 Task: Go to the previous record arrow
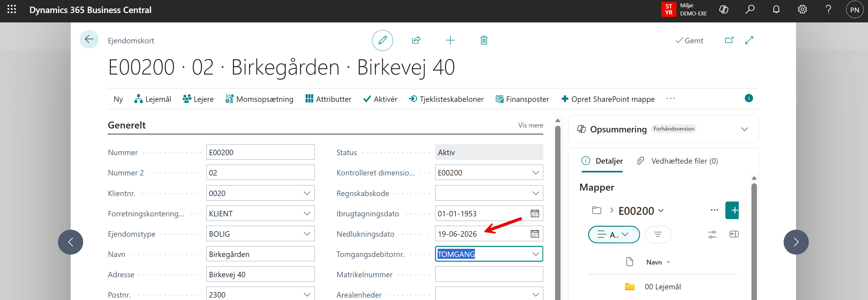click(70, 242)
